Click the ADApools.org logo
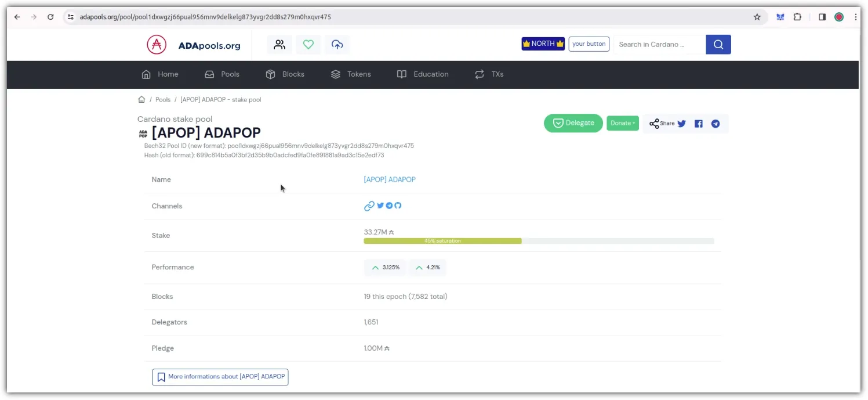The height and width of the screenshot is (400, 868). (x=193, y=45)
